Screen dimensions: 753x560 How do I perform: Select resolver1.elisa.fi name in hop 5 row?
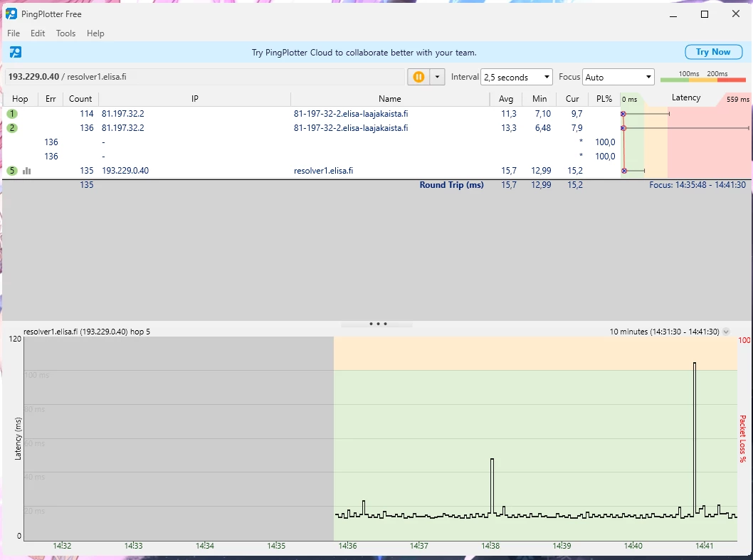click(x=323, y=171)
